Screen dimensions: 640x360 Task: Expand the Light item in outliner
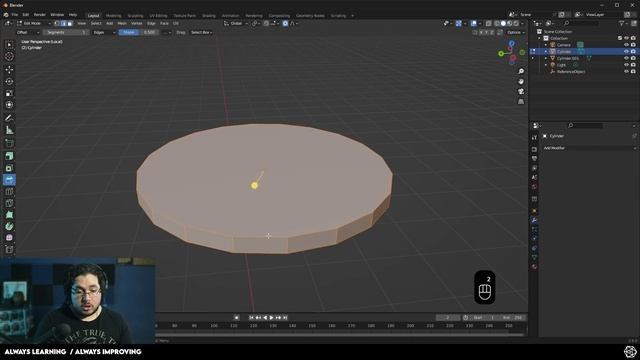point(546,65)
